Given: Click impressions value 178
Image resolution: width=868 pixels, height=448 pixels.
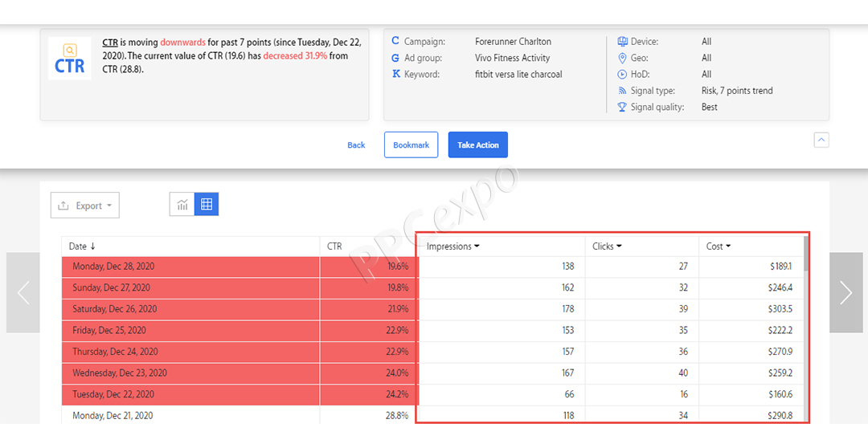Looking at the screenshot, I should click(568, 309).
